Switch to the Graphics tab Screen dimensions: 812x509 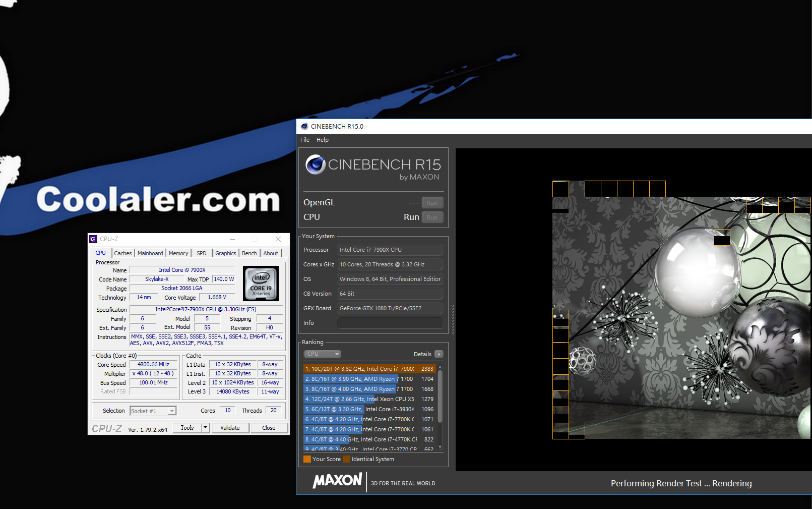tap(225, 253)
